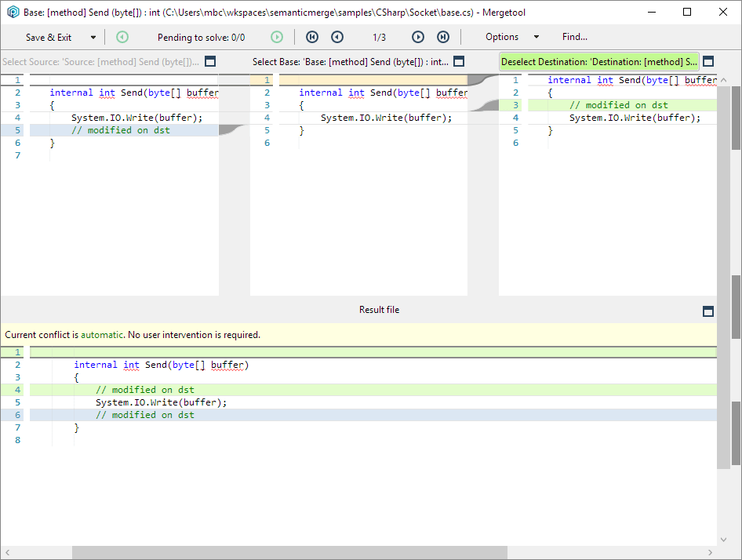Toggle Select Source contributor
The width and height of the screenshot is (742, 560).
click(x=101, y=62)
